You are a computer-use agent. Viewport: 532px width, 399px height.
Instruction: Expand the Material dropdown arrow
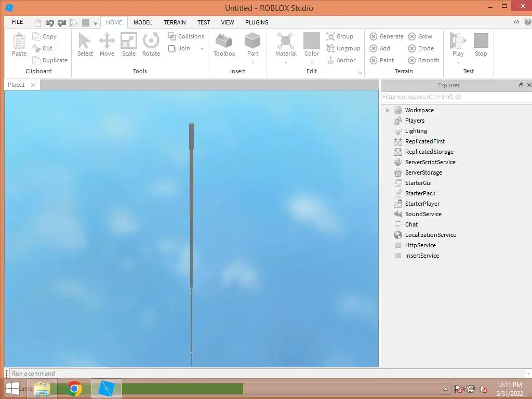[x=286, y=62]
